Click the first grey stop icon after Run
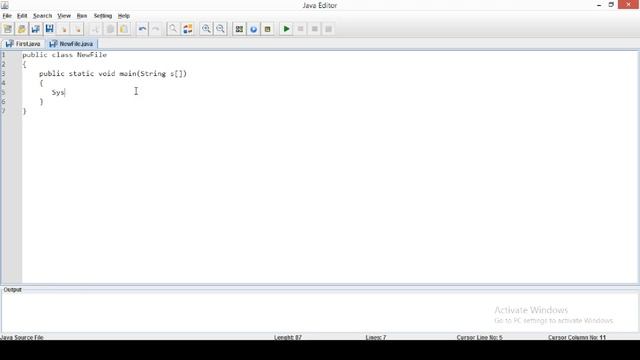 [300, 29]
